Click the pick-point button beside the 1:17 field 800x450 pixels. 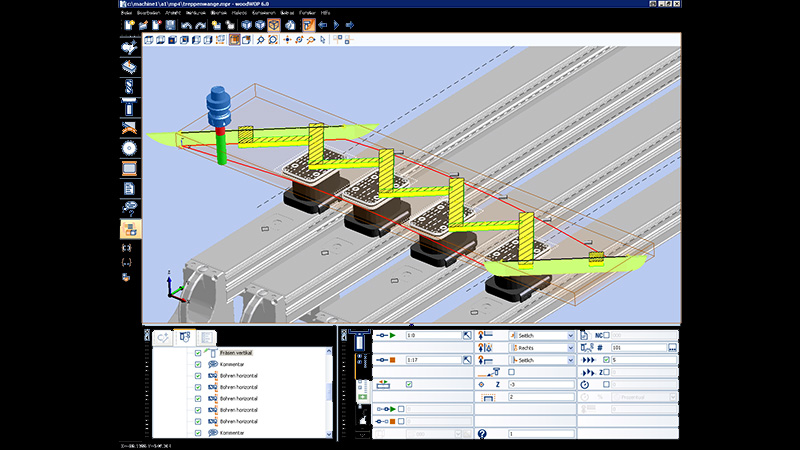(467, 360)
